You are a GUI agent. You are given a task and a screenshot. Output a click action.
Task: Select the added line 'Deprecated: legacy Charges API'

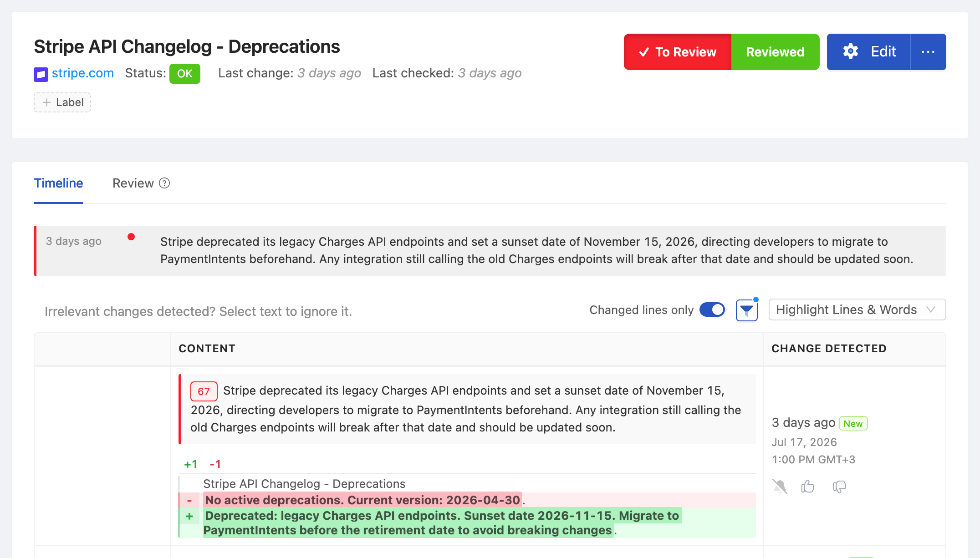[x=468, y=523]
